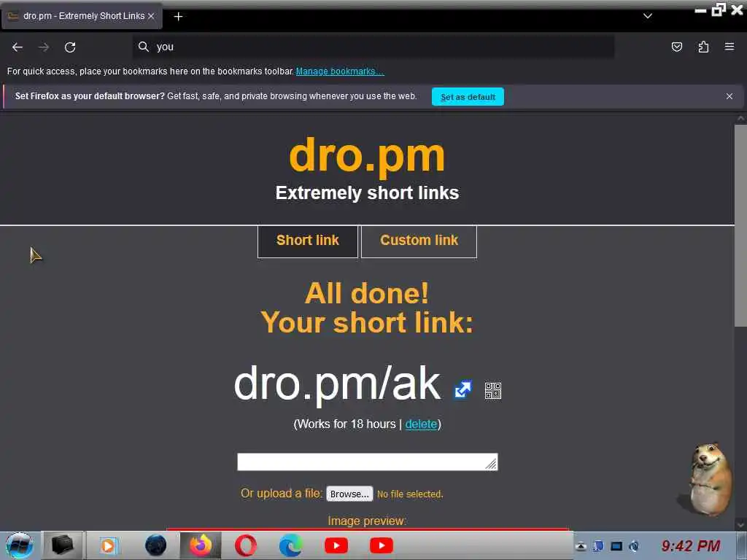Click the tray volume speaker icon
747x560 pixels.
[634, 546]
